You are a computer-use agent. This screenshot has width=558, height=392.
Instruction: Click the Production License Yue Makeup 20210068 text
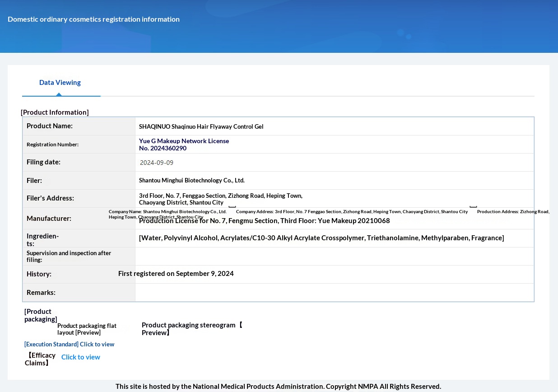(264, 221)
